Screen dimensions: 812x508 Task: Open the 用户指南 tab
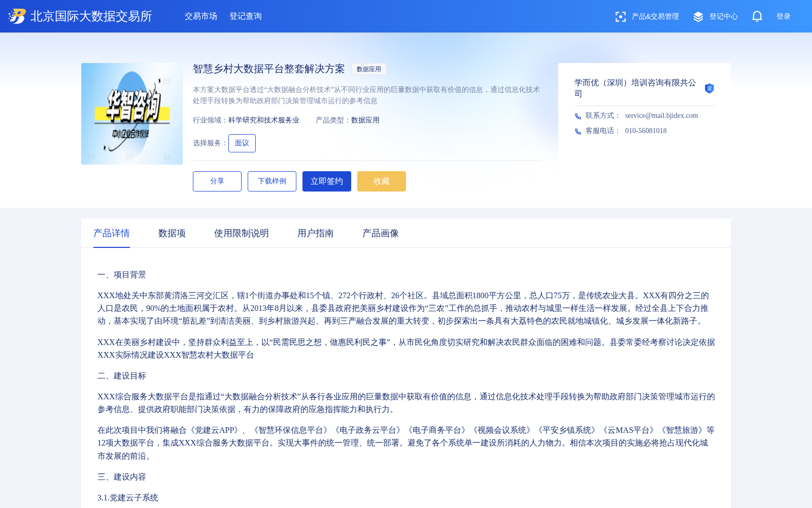click(316, 233)
